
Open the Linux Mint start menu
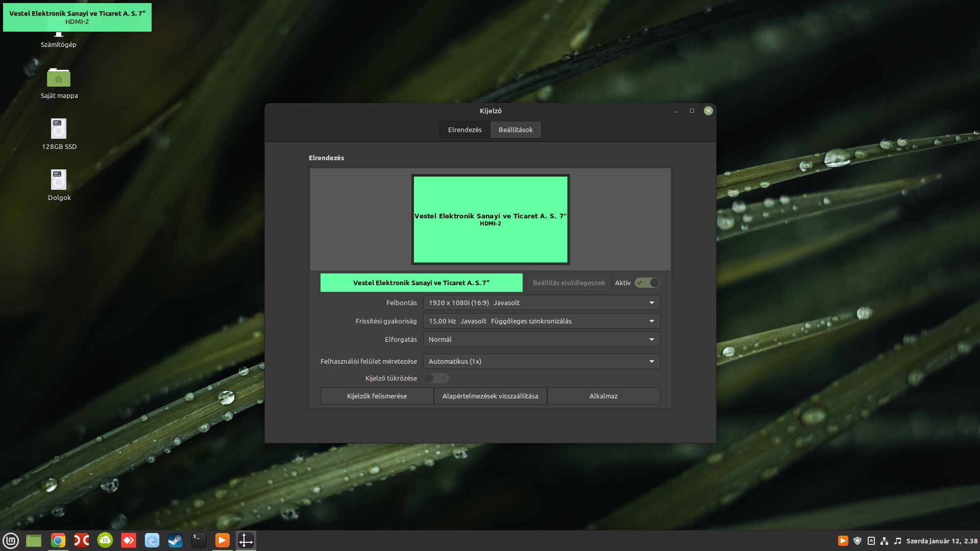(x=11, y=540)
